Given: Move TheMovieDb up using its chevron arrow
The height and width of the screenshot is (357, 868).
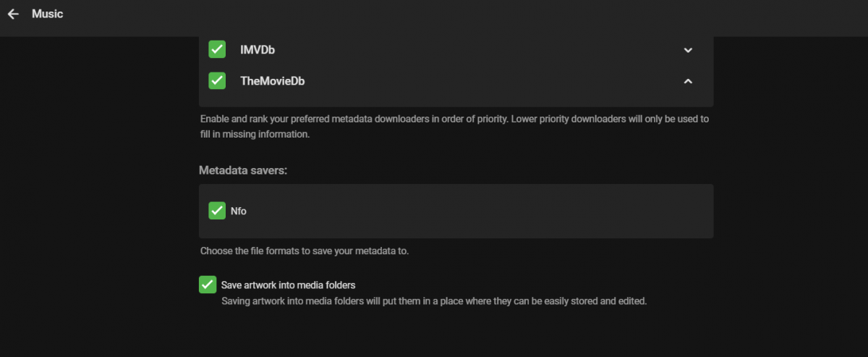Looking at the screenshot, I should [688, 81].
